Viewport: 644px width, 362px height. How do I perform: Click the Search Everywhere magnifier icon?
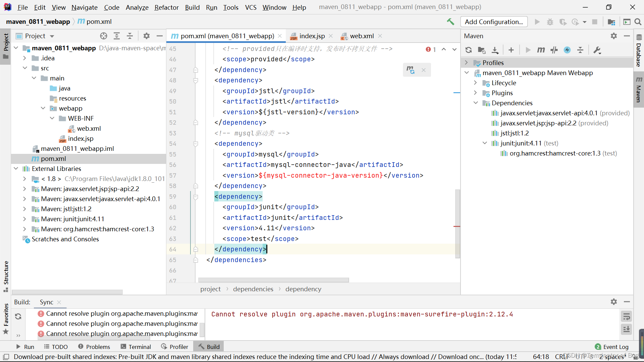638,22
